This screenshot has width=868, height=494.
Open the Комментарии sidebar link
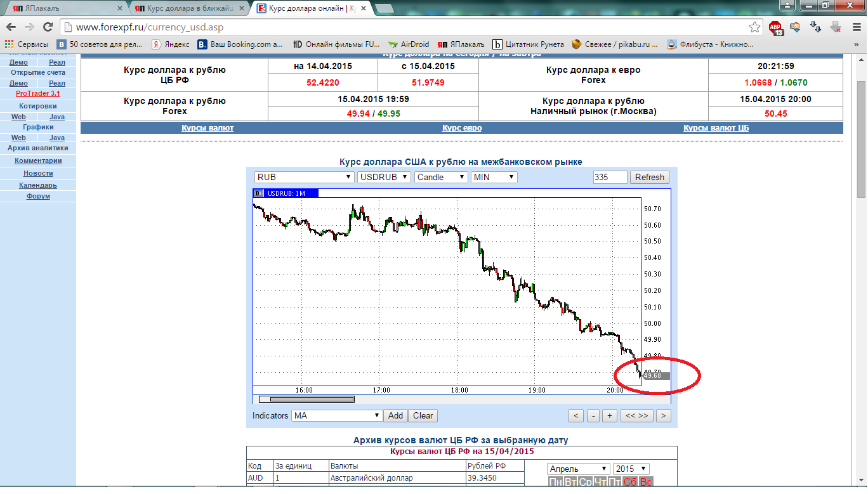pyautogui.click(x=38, y=160)
